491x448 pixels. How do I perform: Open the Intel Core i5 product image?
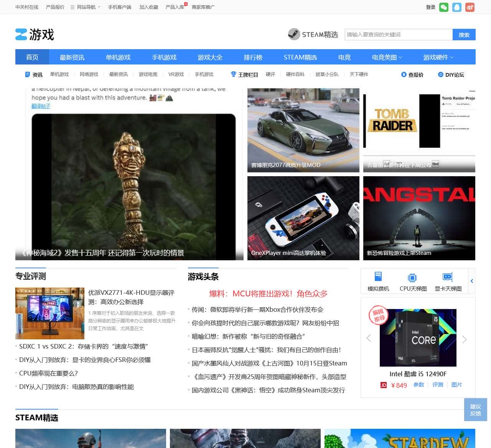click(418, 338)
